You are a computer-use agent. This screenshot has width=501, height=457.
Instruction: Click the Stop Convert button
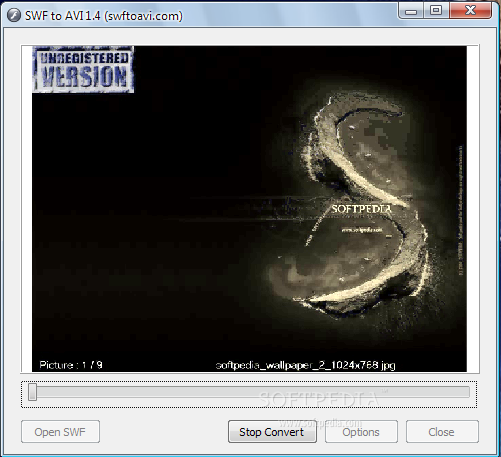coord(272,432)
